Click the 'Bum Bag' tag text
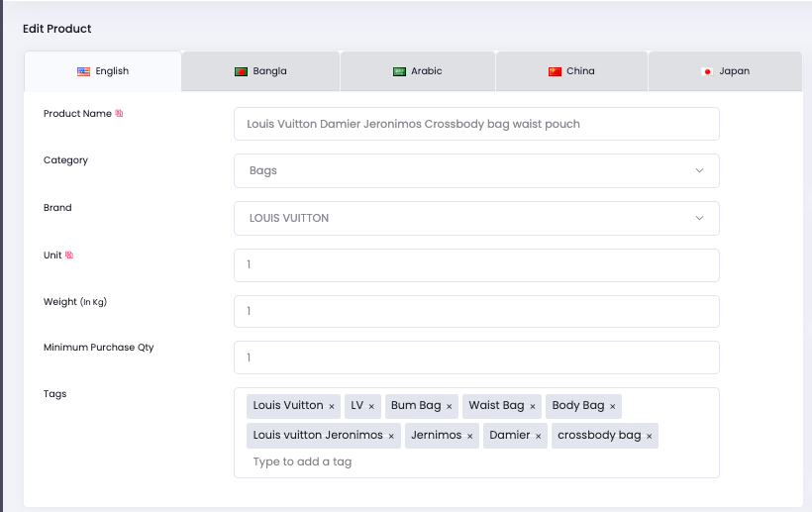Viewport: 812px width, 512px height. pos(416,405)
